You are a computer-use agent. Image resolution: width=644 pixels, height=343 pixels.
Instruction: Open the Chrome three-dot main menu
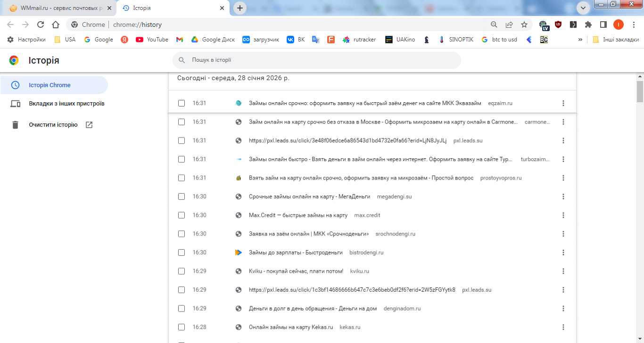click(x=634, y=24)
